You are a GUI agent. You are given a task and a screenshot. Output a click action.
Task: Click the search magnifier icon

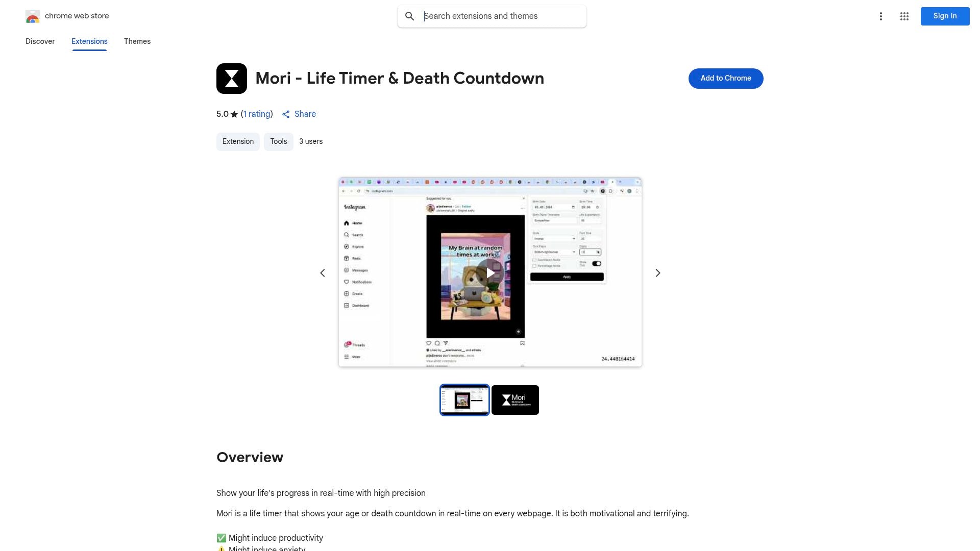click(409, 16)
